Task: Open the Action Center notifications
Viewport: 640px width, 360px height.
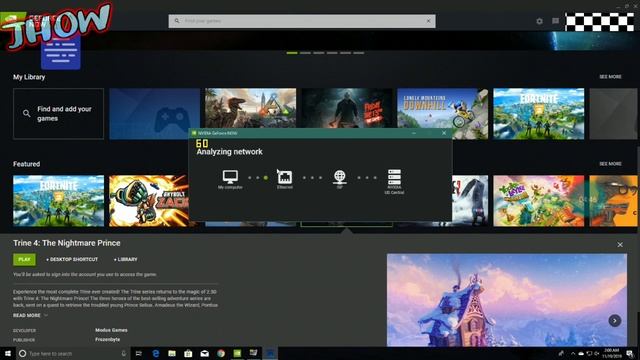Action: coord(631,353)
